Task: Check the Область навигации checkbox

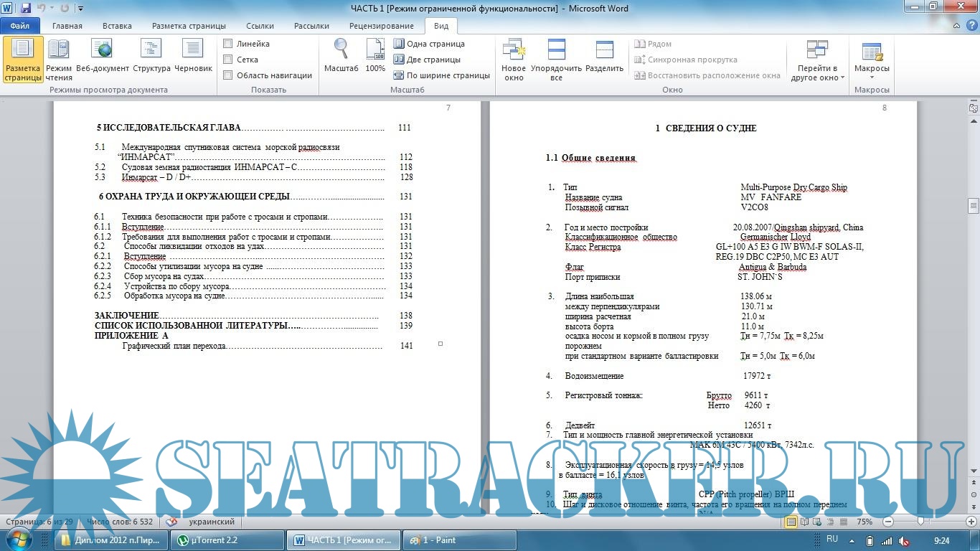Action: 228,75
